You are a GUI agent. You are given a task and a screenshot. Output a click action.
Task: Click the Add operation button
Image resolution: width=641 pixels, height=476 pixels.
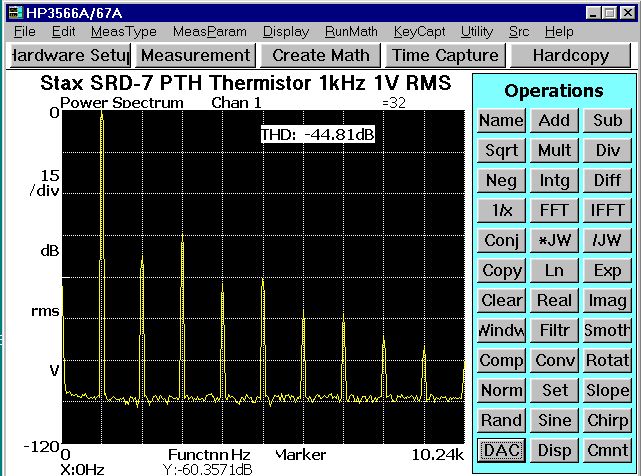554,120
